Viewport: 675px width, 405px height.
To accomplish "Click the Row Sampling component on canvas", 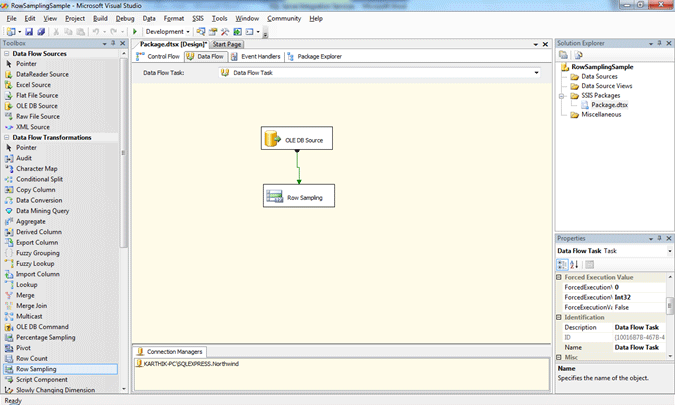I will point(299,196).
